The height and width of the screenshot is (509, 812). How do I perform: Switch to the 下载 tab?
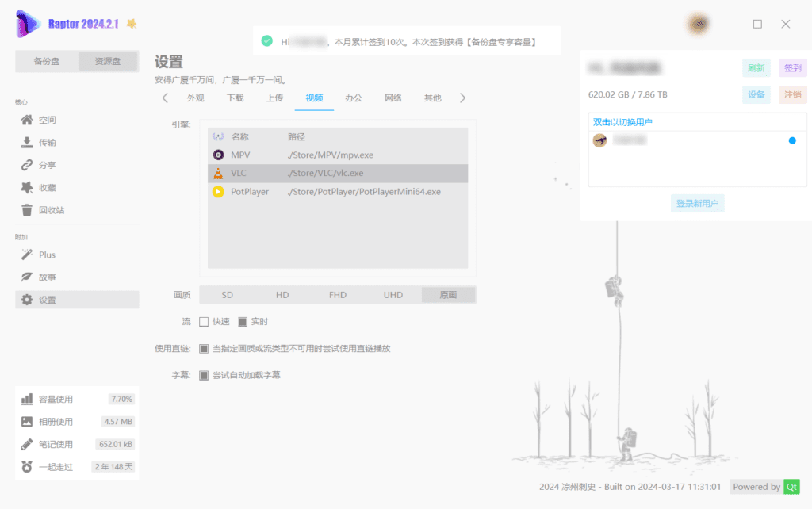(235, 98)
